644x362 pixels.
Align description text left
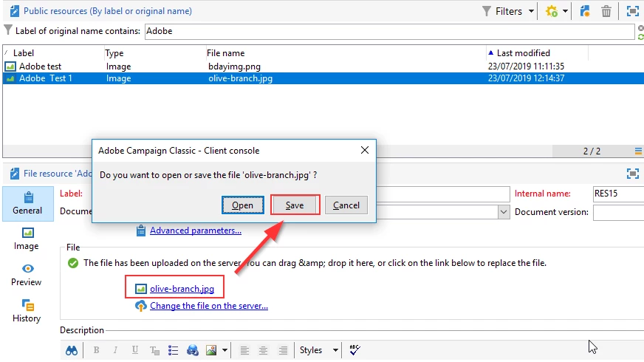click(244, 350)
